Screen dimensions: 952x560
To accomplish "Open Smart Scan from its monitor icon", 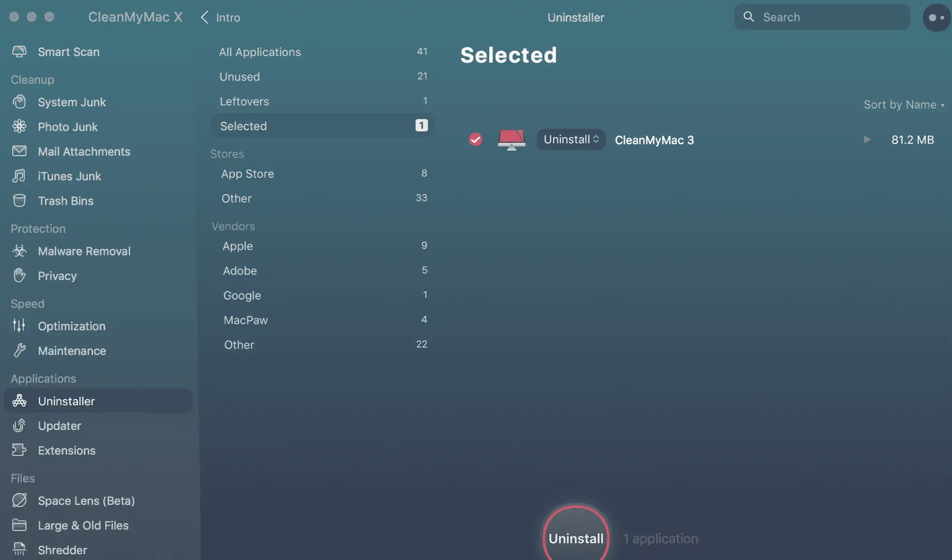I will pyautogui.click(x=19, y=51).
